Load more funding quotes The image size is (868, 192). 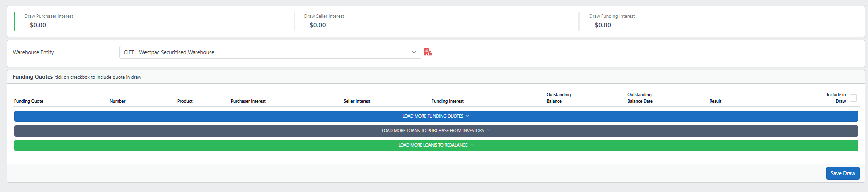point(436,116)
